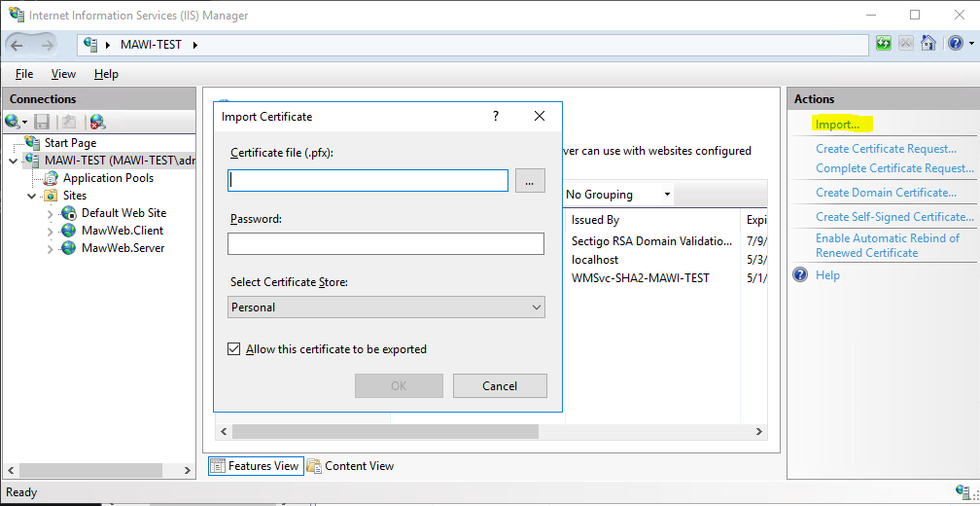Click Complete Certificate Request link
Screen dimensions: 980x506
click(895, 168)
